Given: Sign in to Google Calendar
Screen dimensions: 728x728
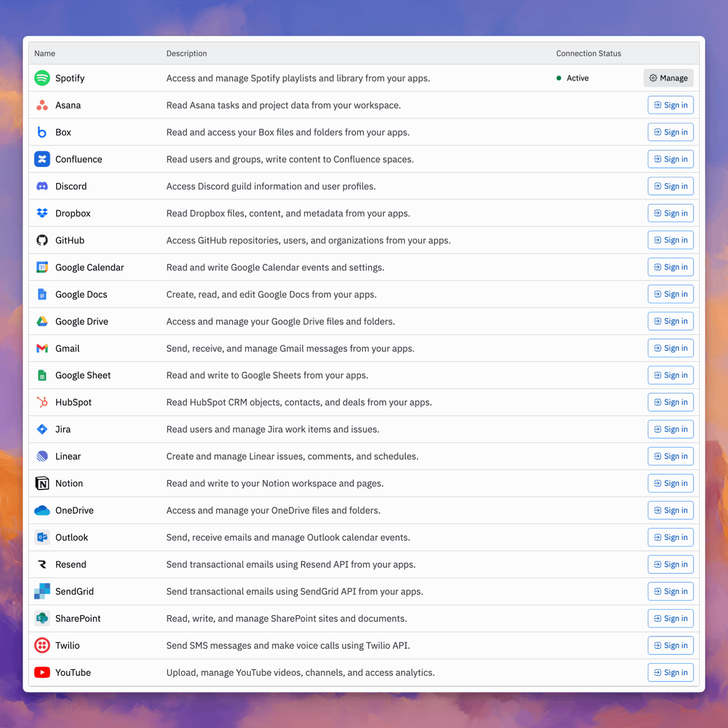Looking at the screenshot, I should point(670,268).
